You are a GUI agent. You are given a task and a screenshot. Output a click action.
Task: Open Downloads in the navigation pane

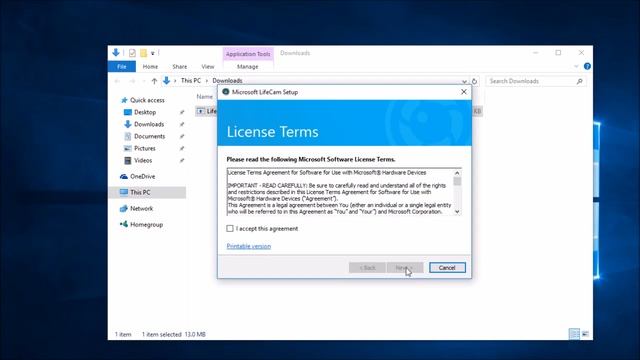149,124
